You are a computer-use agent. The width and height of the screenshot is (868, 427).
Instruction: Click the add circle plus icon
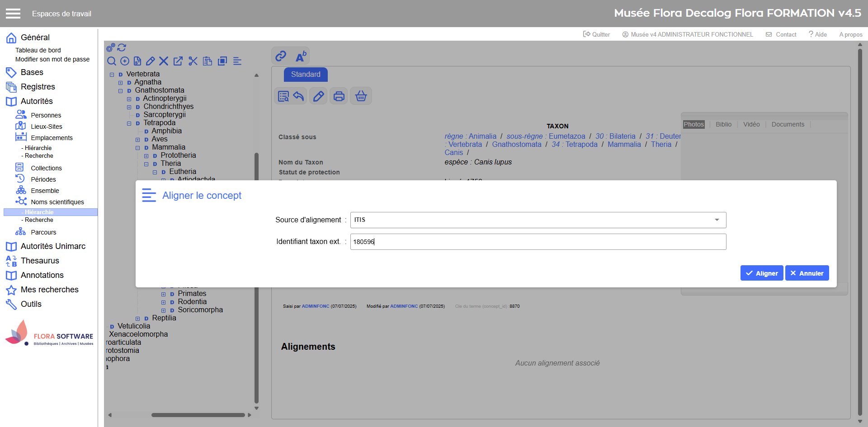[x=125, y=61]
